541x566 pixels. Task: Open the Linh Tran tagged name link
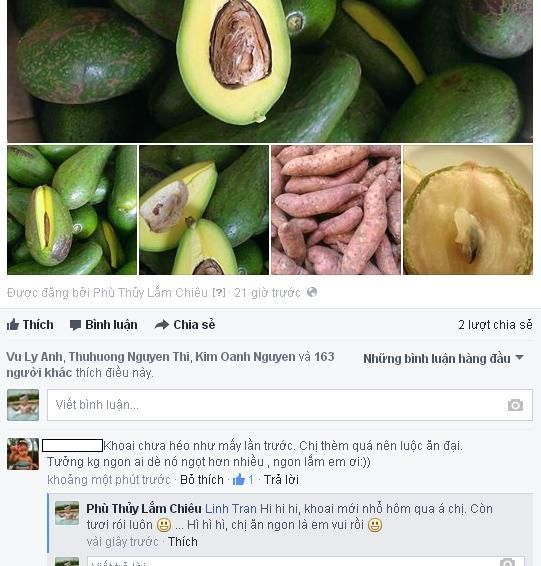click(x=231, y=509)
